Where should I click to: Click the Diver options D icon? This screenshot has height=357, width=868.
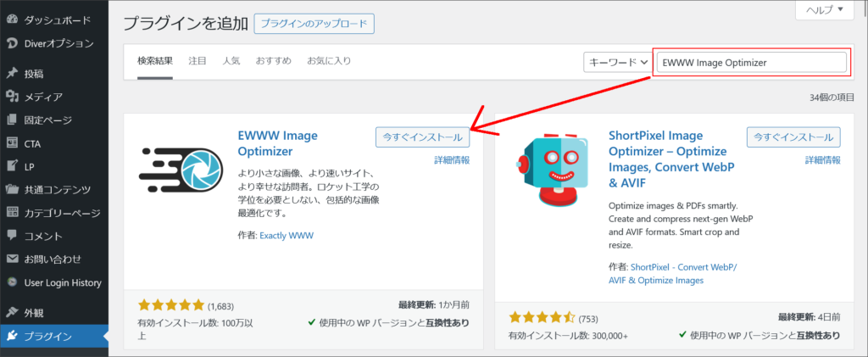(12, 43)
